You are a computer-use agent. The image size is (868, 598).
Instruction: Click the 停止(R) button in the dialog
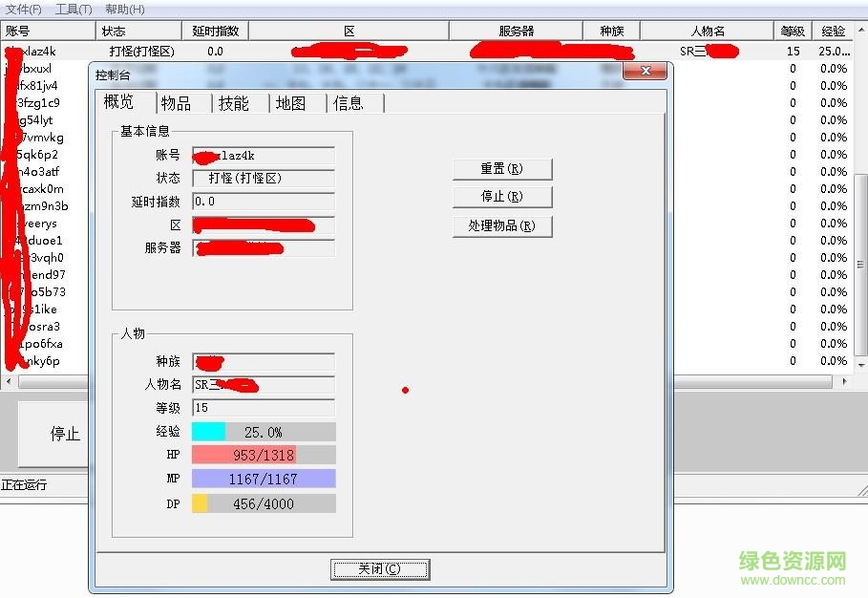pos(502,196)
